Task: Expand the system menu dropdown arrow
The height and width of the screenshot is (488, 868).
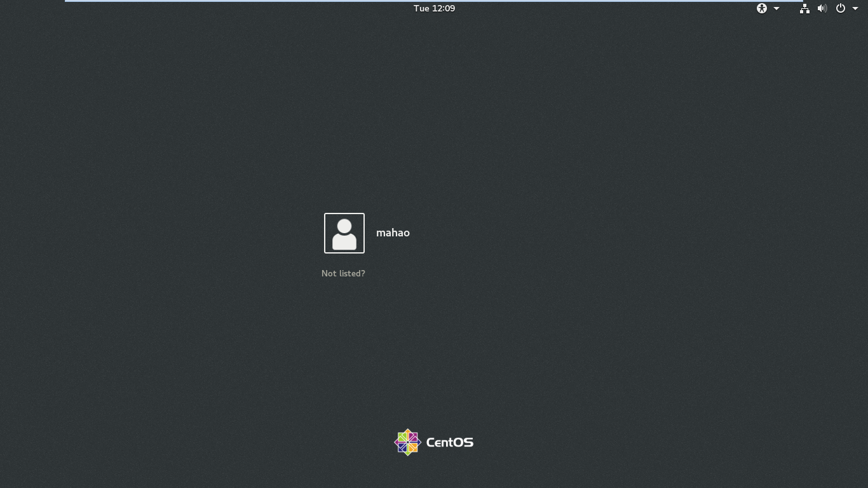Action: click(855, 9)
